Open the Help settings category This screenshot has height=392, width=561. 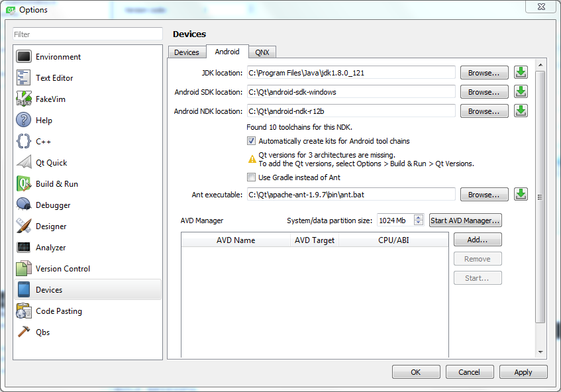pyautogui.click(x=87, y=120)
